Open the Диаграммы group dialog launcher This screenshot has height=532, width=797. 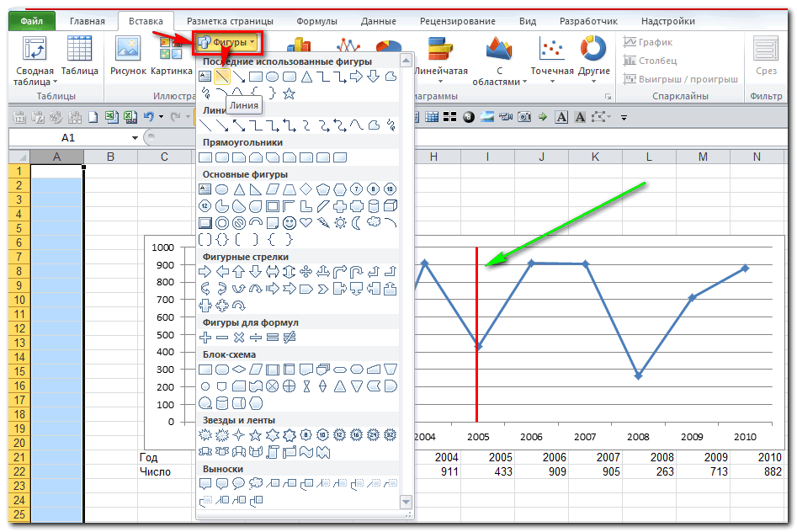[608, 96]
